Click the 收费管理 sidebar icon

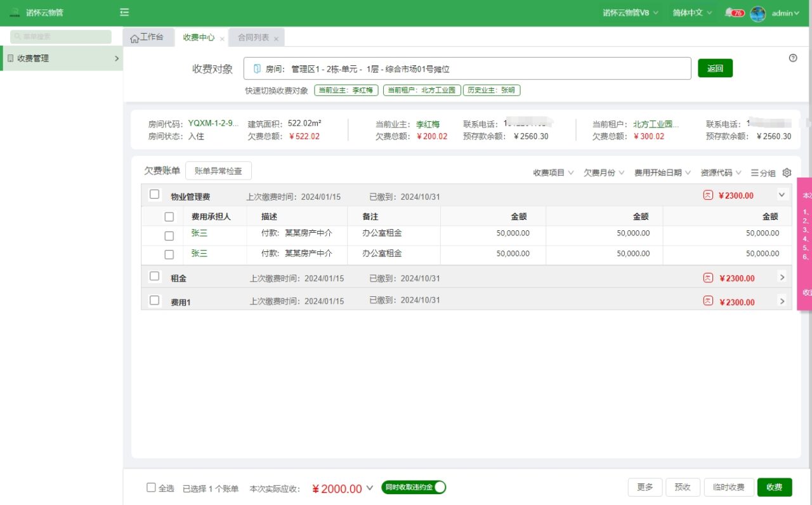[10, 58]
